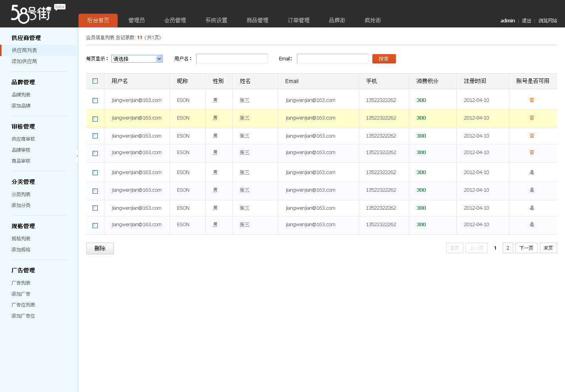Open 广告列表 in the sidebar

(x=21, y=283)
